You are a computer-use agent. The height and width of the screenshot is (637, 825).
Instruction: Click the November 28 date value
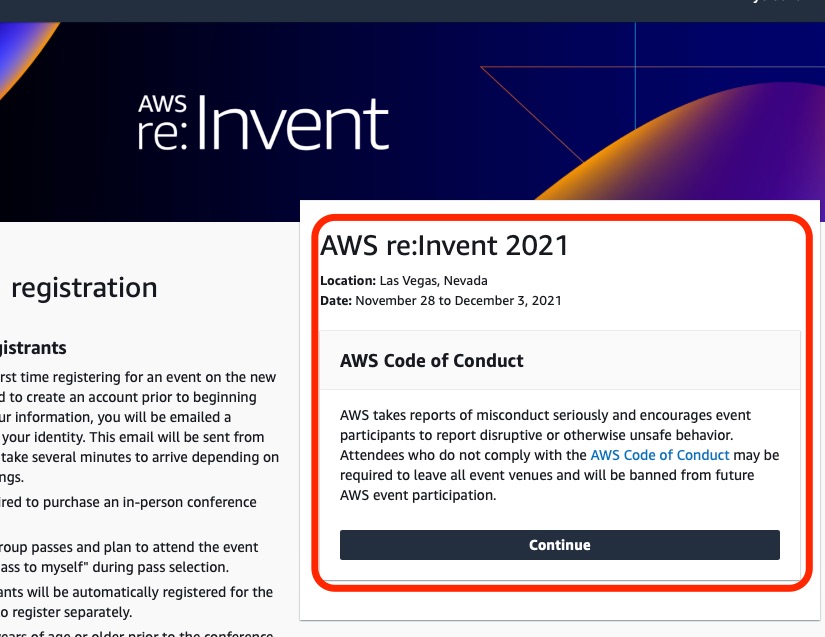(x=460, y=300)
